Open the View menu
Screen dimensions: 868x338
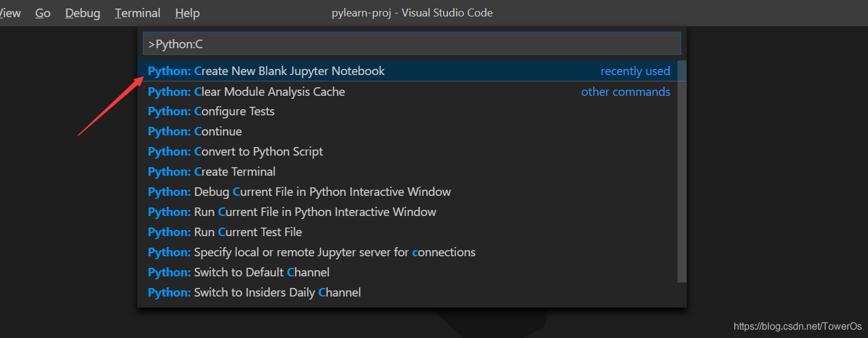coord(10,13)
